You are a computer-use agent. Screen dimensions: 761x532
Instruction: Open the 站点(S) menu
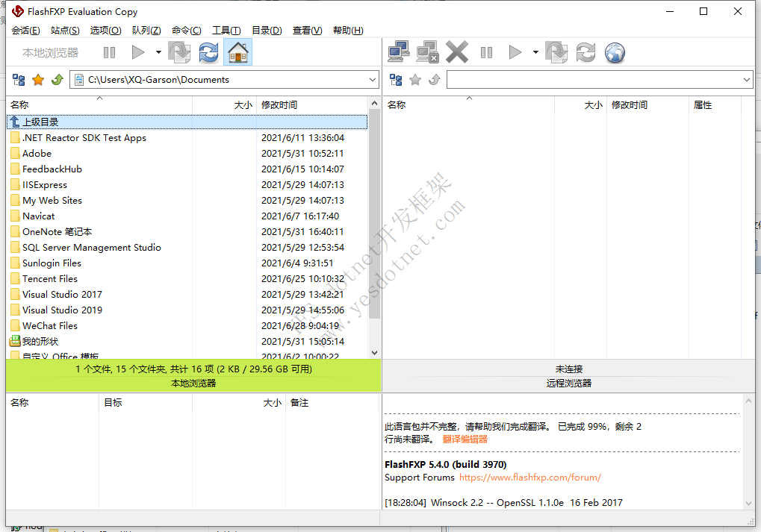65,31
